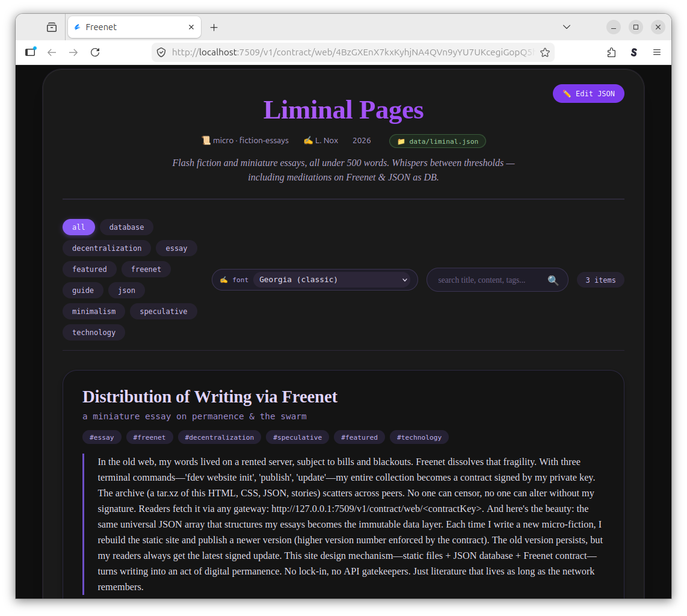Close the Freenet tab
Viewport: 687px width, 616px height.
point(191,27)
